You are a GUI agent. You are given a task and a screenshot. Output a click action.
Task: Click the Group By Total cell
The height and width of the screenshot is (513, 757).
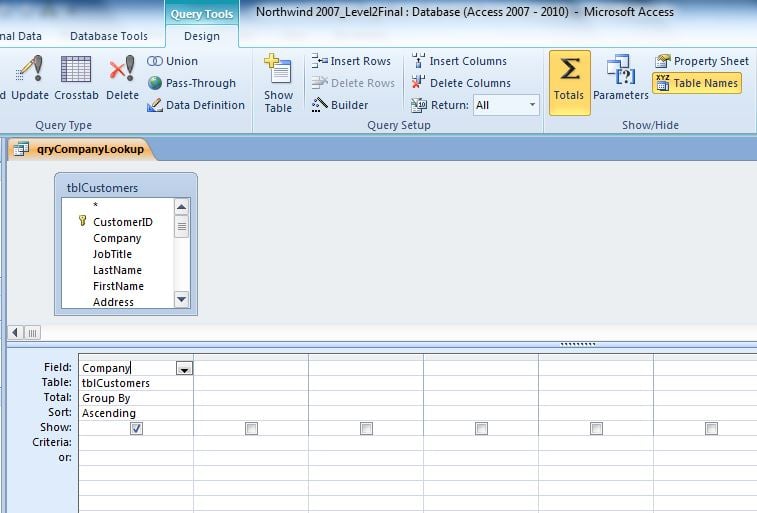(136, 398)
